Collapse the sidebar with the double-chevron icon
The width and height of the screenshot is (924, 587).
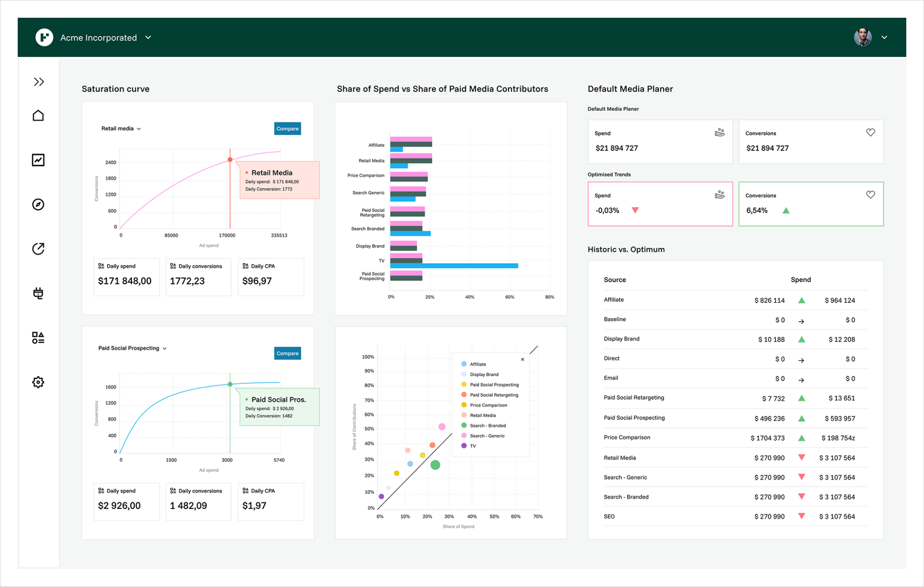pos(39,81)
